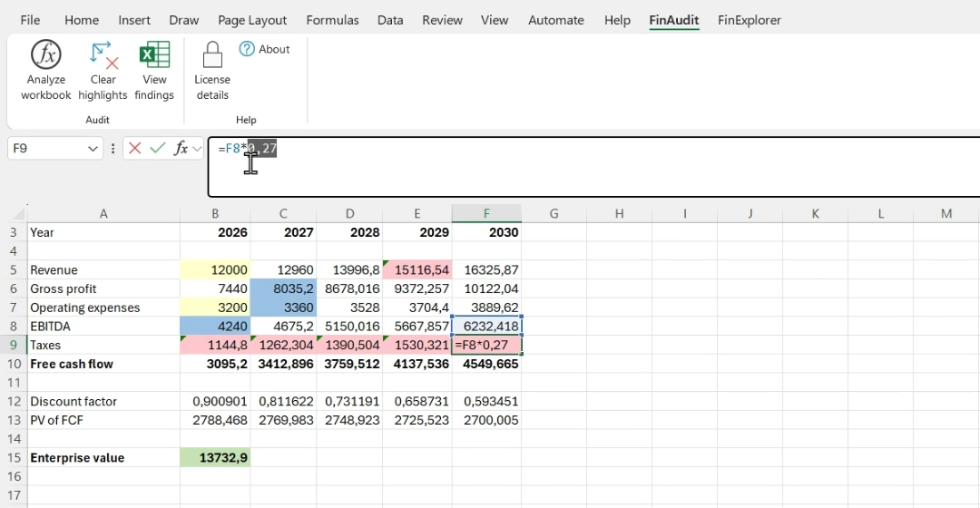This screenshot has width=980, height=508.
Task: Switch to the Home tab
Action: [x=82, y=20]
